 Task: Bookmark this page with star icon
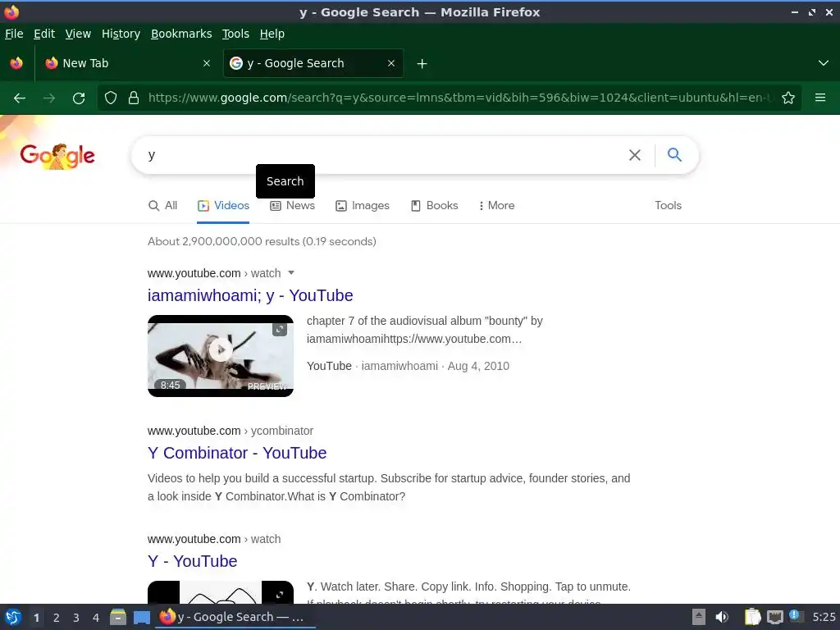[x=788, y=98]
